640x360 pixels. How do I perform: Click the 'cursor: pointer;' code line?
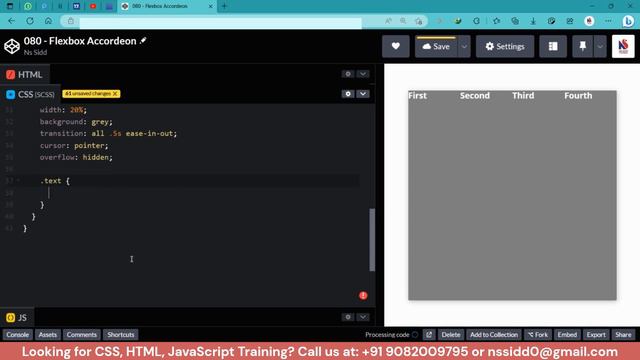pos(74,145)
